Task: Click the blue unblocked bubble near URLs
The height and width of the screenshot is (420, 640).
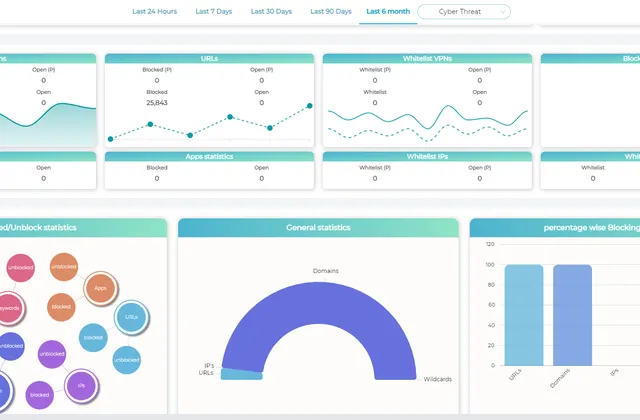Action: (x=127, y=360)
